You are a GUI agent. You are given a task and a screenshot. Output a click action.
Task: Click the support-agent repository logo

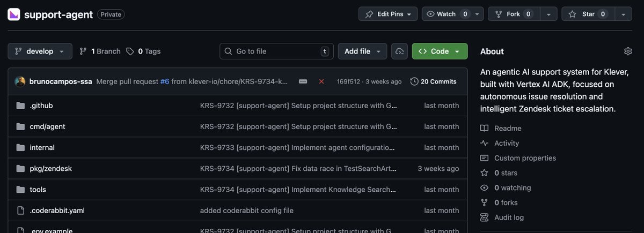click(14, 14)
